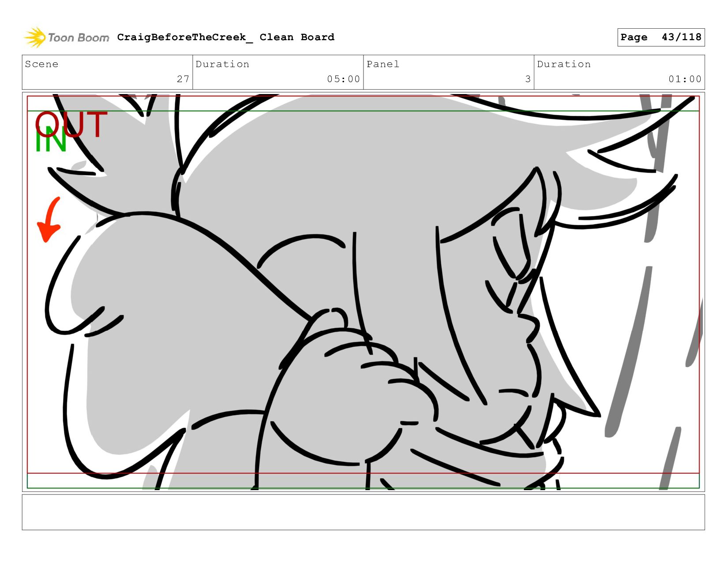This screenshot has height=563, width=728.
Task: Select the title text 'CraigBeforeTheCreek_ Clean Board'
Action: pyautogui.click(x=225, y=38)
